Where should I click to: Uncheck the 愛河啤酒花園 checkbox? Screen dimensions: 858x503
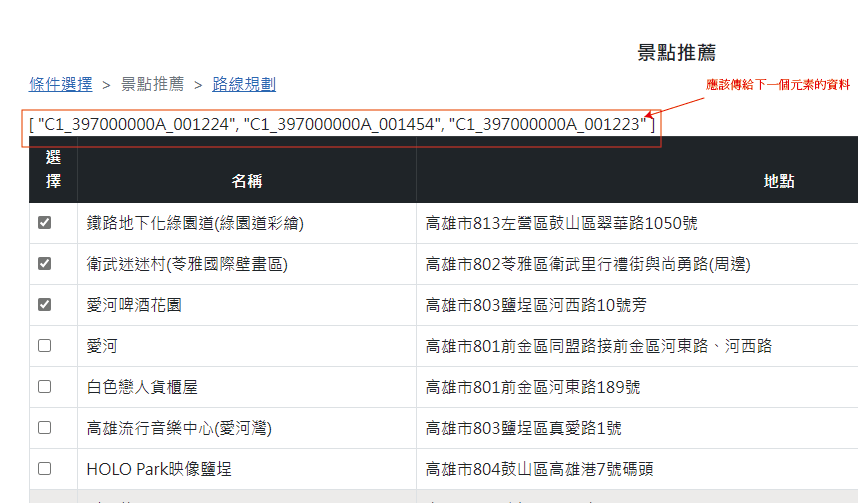click(x=45, y=304)
